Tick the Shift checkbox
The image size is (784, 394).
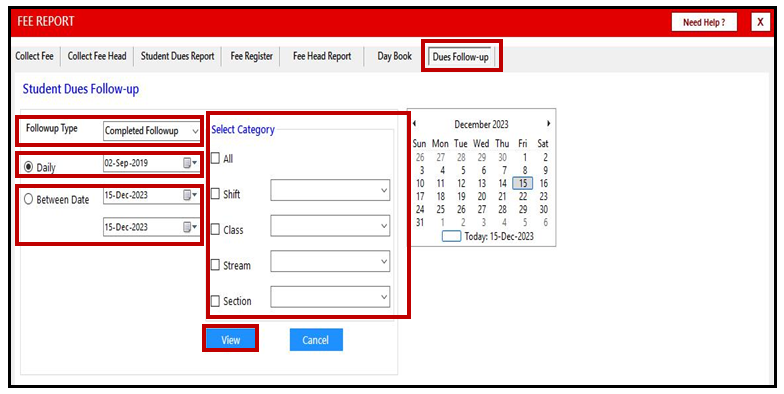(216, 194)
